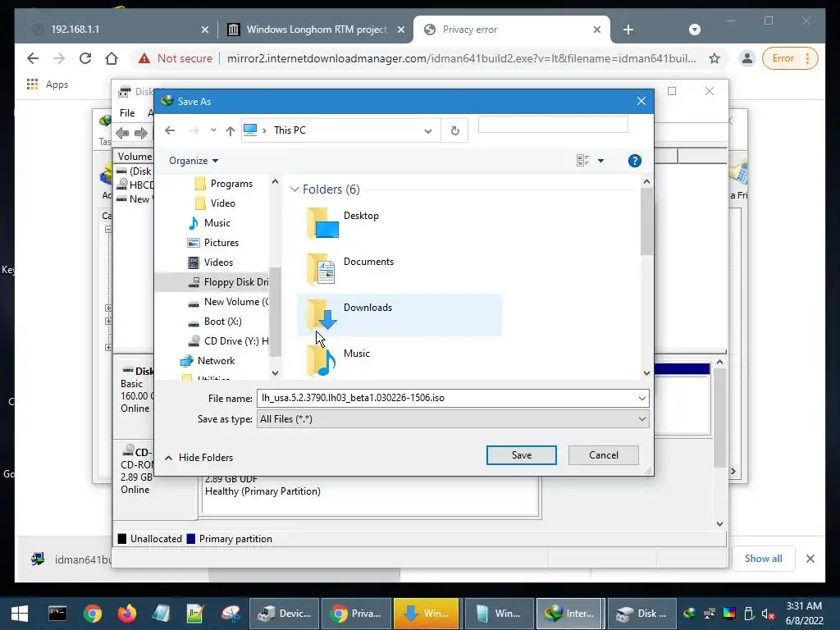Open view options dropdown arrow
This screenshot has width=840, height=630.
pyautogui.click(x=600, y=161)
